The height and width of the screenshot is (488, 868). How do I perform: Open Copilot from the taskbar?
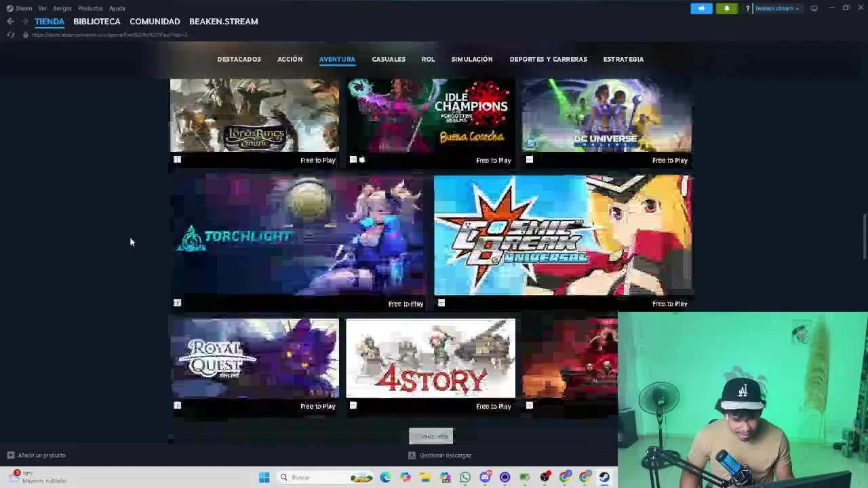pyautogui.click(x=406, y=477)
